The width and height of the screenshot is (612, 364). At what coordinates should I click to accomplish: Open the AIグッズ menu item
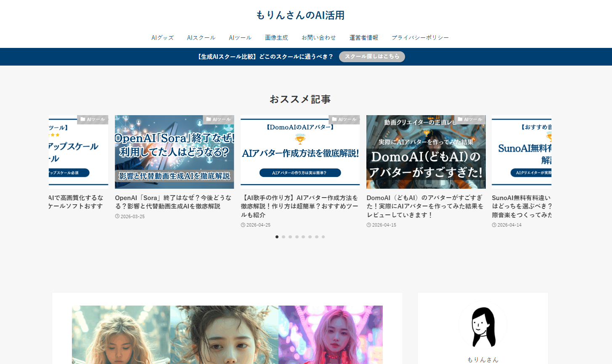(162, 38)
